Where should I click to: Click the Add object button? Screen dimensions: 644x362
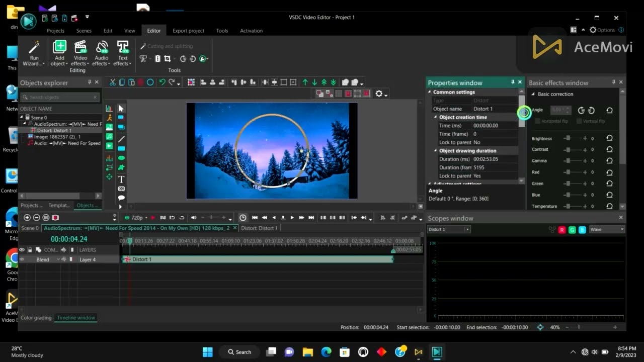coord(59,53)
